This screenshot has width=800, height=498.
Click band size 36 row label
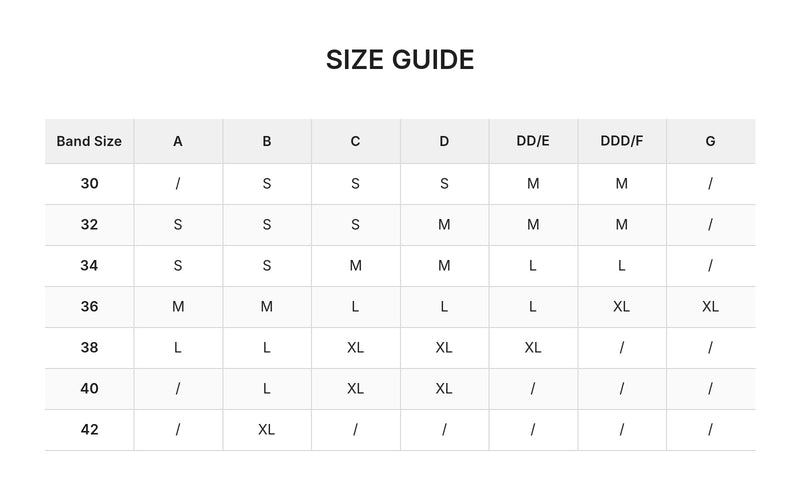click(89, 307)
